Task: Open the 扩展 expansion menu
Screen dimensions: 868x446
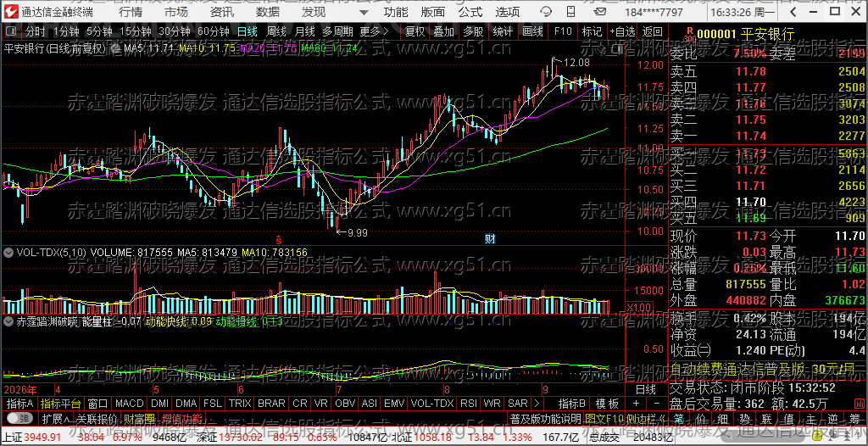Action: [57, 418]
